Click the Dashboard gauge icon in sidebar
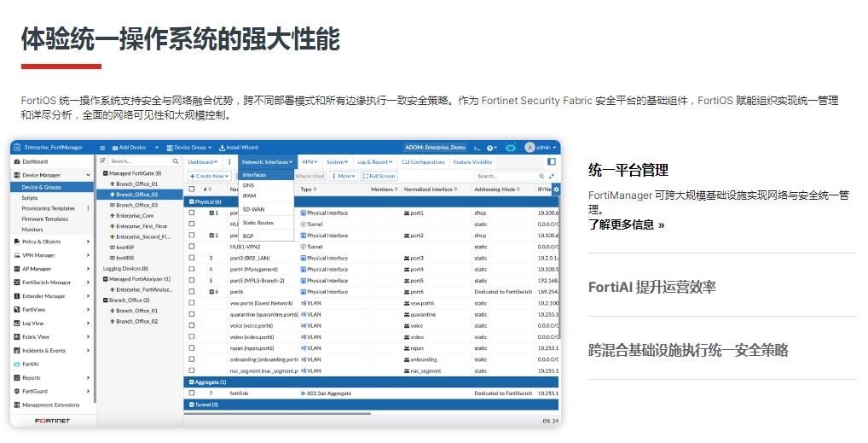Image resolution: width=868 pixels, height=443 pixels. click(16, 161)
